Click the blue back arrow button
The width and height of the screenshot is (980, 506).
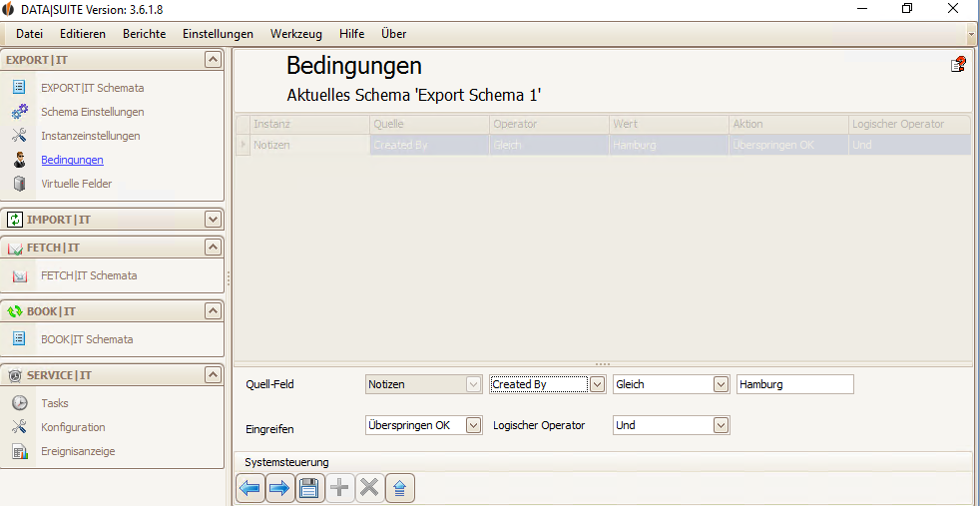tap(250, 488)
